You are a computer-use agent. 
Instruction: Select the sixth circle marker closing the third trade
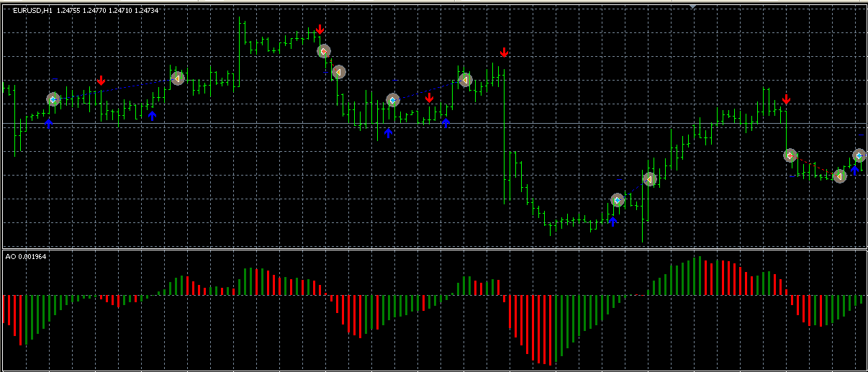pyautogui.click(x=466, y=79)
